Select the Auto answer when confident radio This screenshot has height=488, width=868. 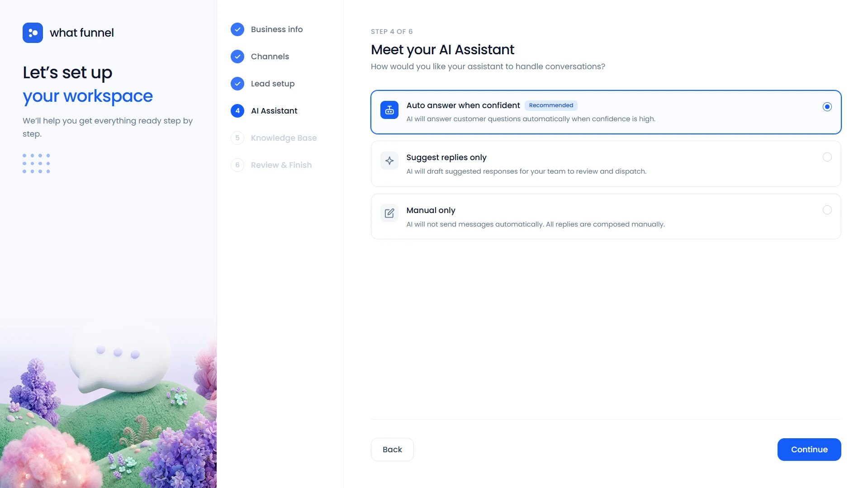(827, 107)
